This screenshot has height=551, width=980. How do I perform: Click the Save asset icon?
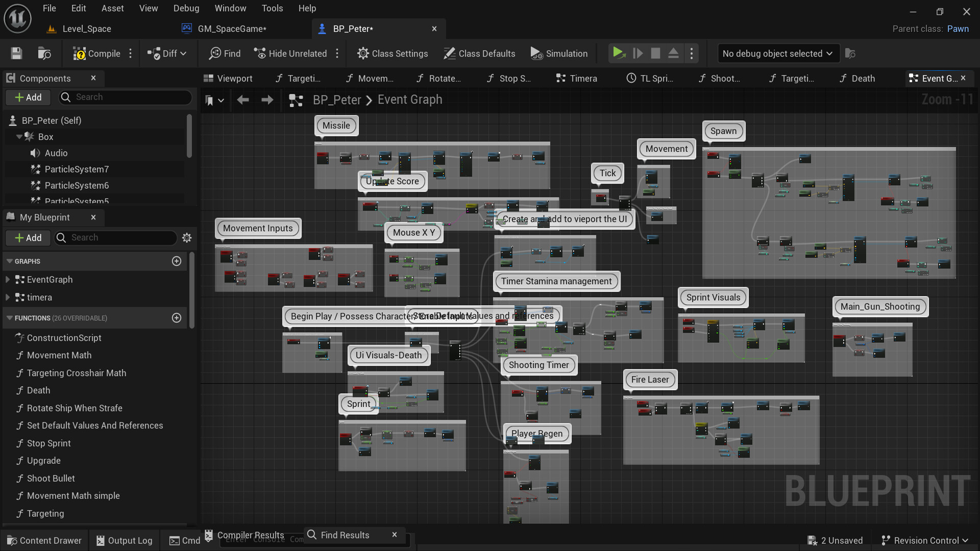tap(16, 53)
